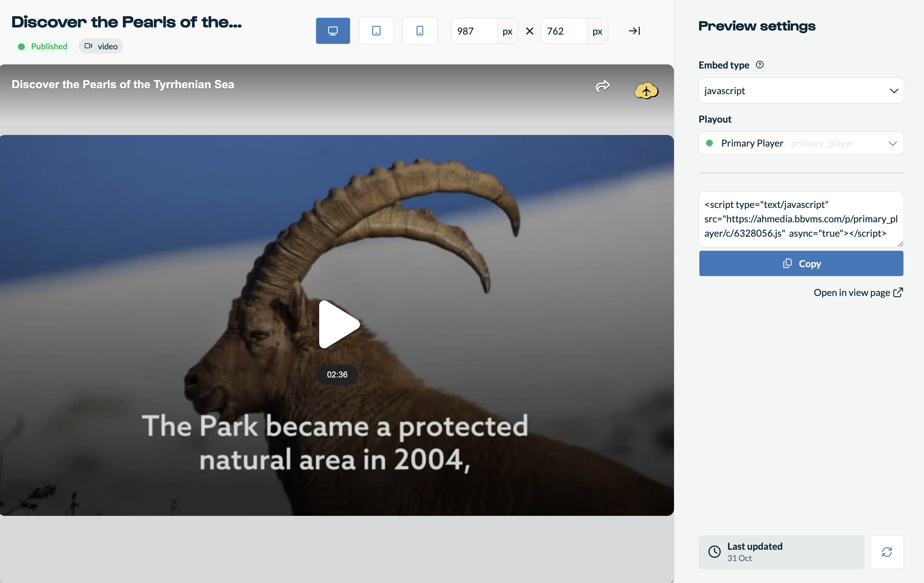Switch to mobile phone preview

[420, 31]
